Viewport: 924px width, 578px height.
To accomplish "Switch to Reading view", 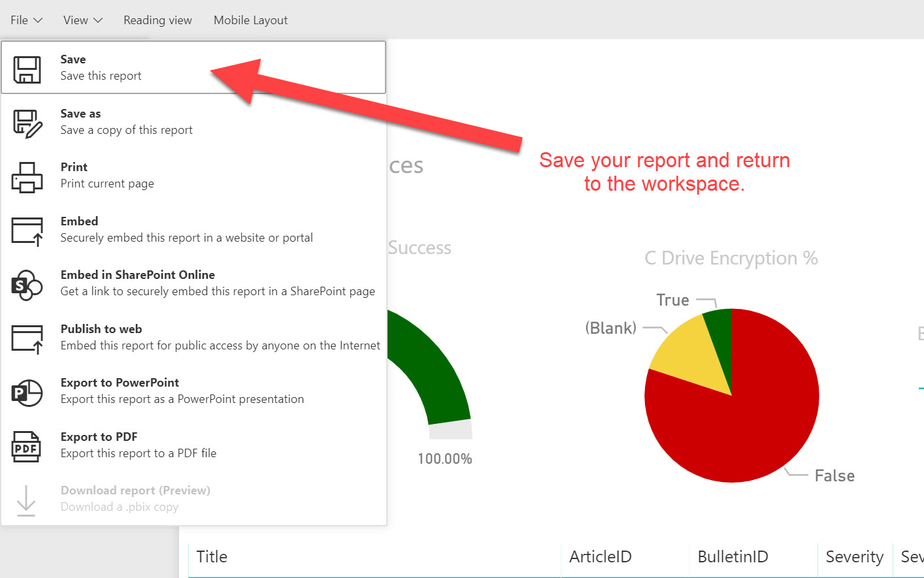I will tap(157, 20).
